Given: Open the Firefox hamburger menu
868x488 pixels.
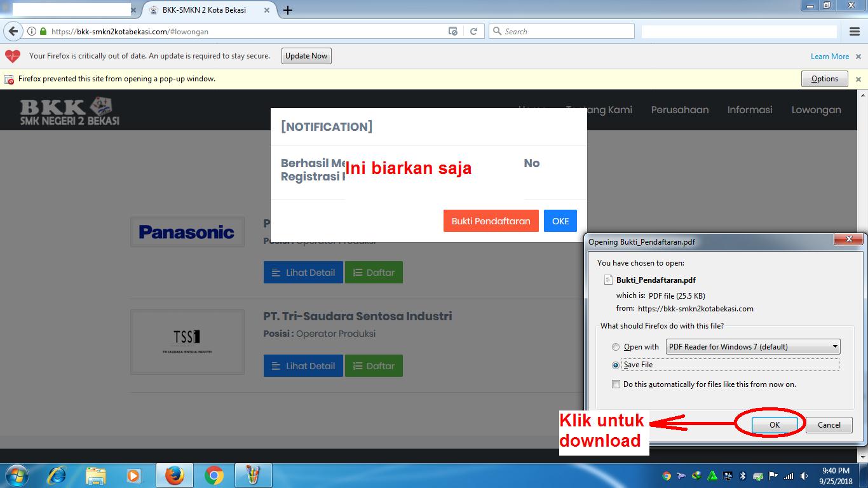Looking at the screenshot, I should pyautogui.click(x=855, y=31).
